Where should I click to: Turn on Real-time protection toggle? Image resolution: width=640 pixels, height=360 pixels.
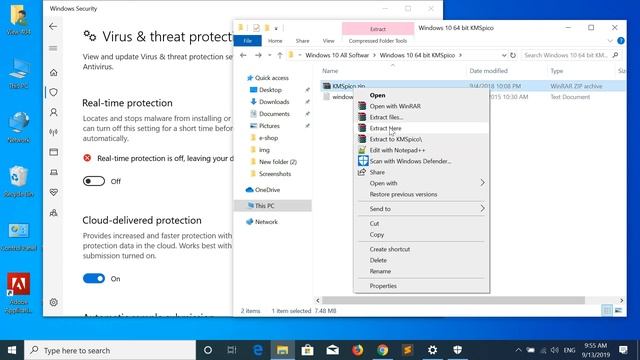click(x=94, y=181)
